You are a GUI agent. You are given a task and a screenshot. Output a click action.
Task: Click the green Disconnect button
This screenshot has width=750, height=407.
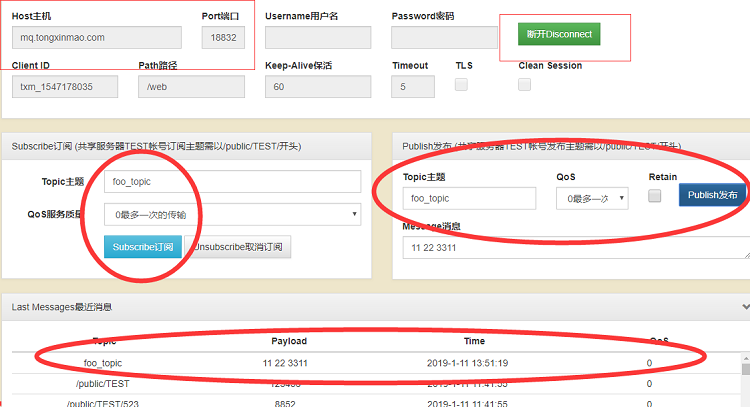point(559,34)
